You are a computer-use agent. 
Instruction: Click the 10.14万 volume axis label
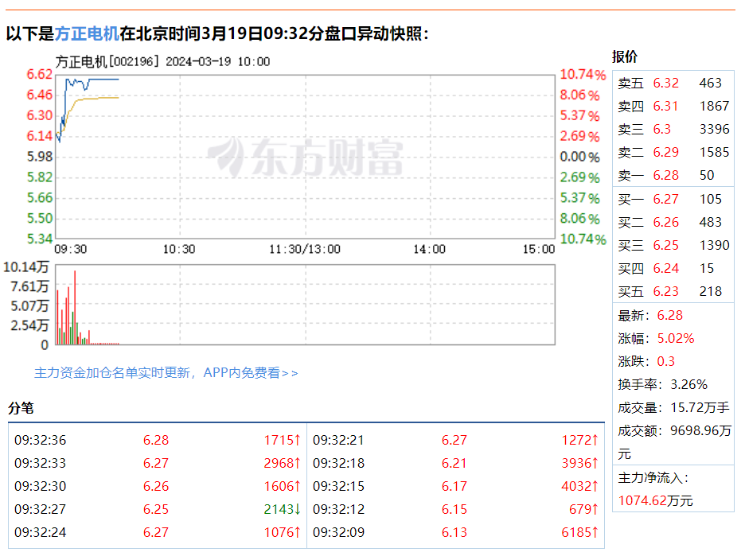(x=26, y=267)
